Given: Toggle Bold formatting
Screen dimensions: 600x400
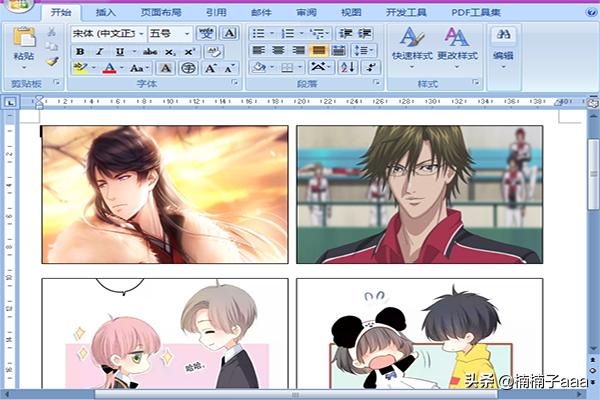Looking at the screenshot, I should (x=80, y=51).
